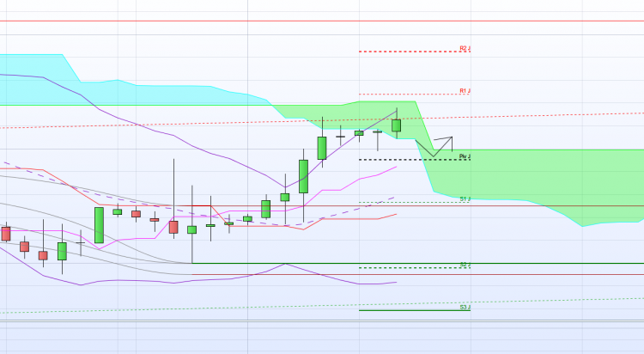This screenshot has height=354, width=644.
Task: Select the R1 J pivot resistance label
Action: tap(465, 91)
